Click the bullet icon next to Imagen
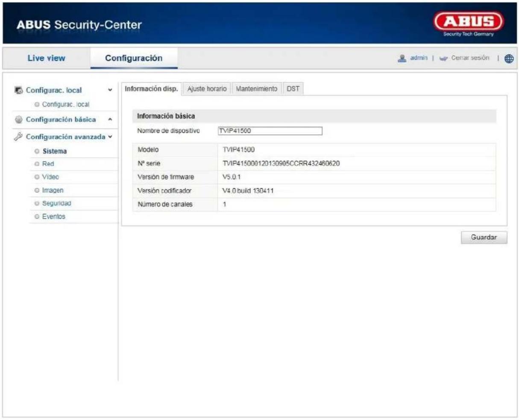 coord(37,191)
